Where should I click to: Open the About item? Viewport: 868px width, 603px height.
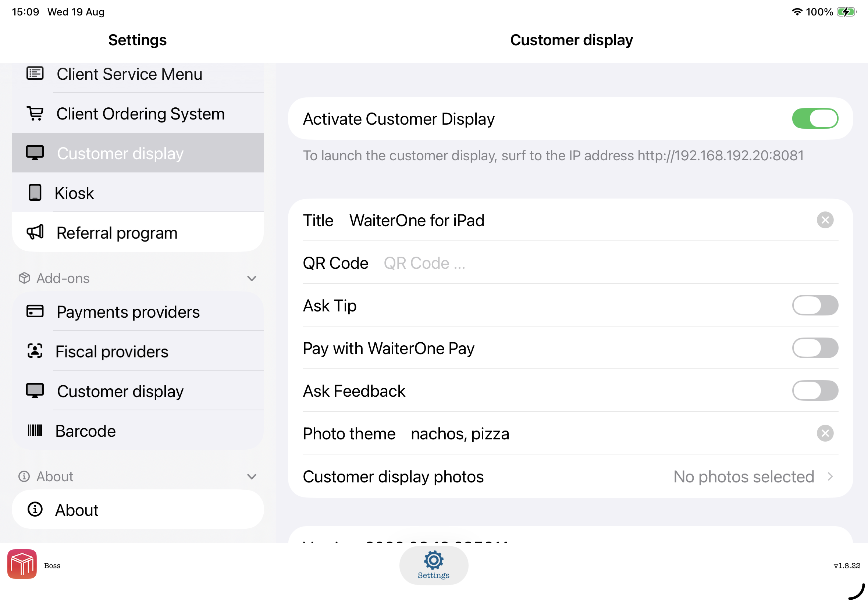pyautogui.click(x=138, y=510)
